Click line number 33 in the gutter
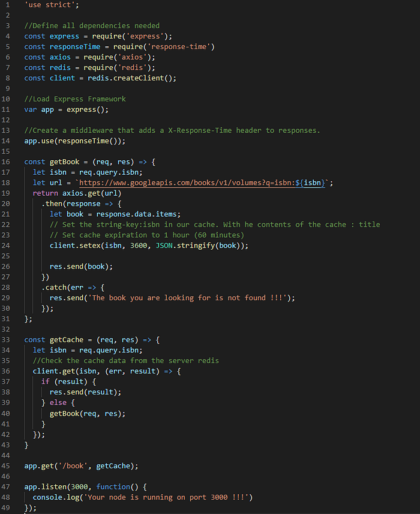This screenshot has width=420, height=514. coord(5,340)
